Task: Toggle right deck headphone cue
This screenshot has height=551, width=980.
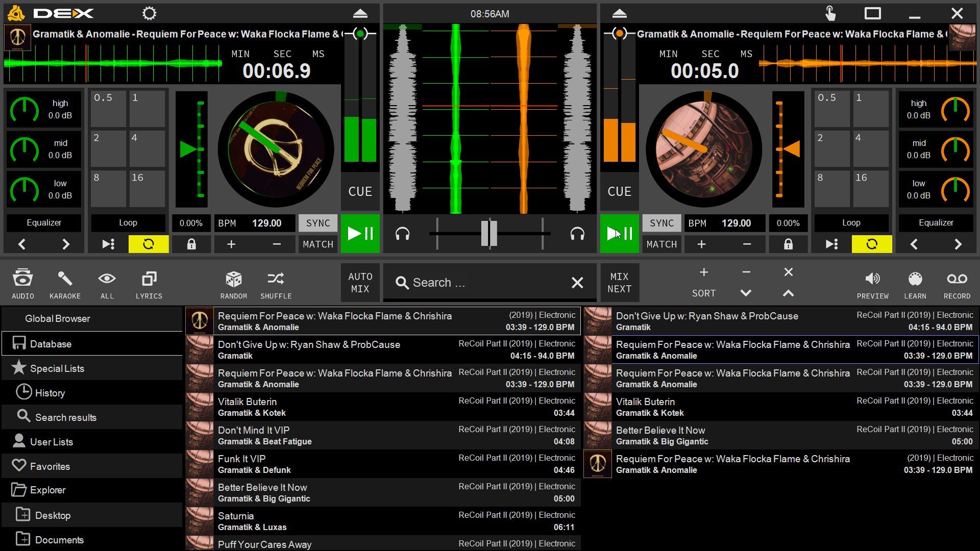Action: click(x=577, y=234)
